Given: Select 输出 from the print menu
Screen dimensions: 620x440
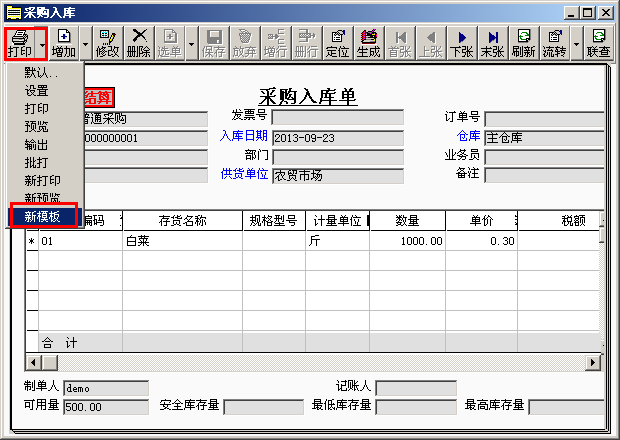Looking at the screenshot, I should pyautogui.click(x=45, y=145).
